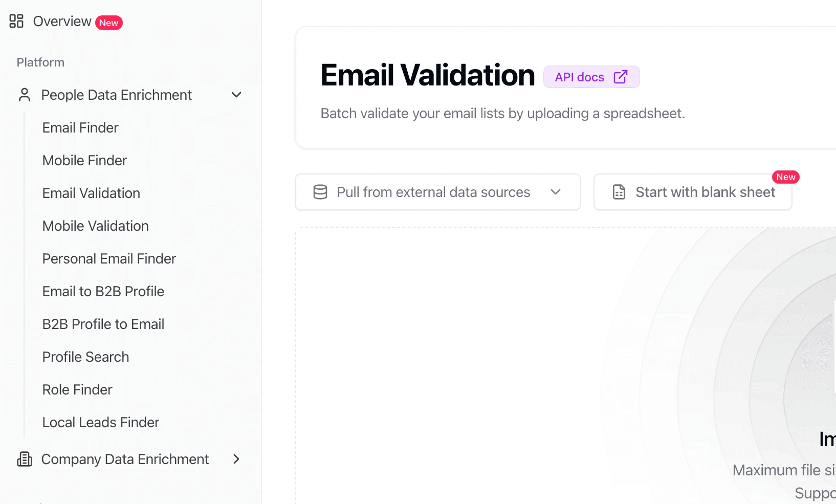
Task: Open Mobile Validation from the sidebar
Action: click(x=95, y=226)
